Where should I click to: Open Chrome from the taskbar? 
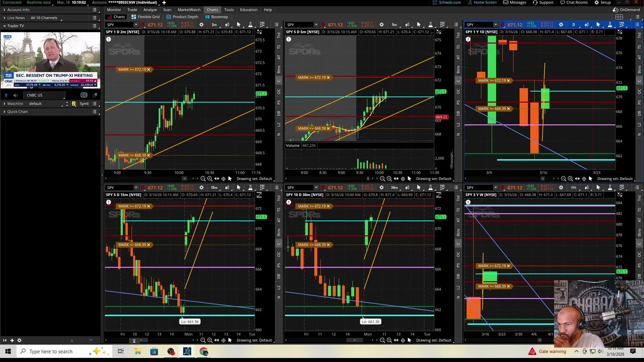tap(204, 351)
